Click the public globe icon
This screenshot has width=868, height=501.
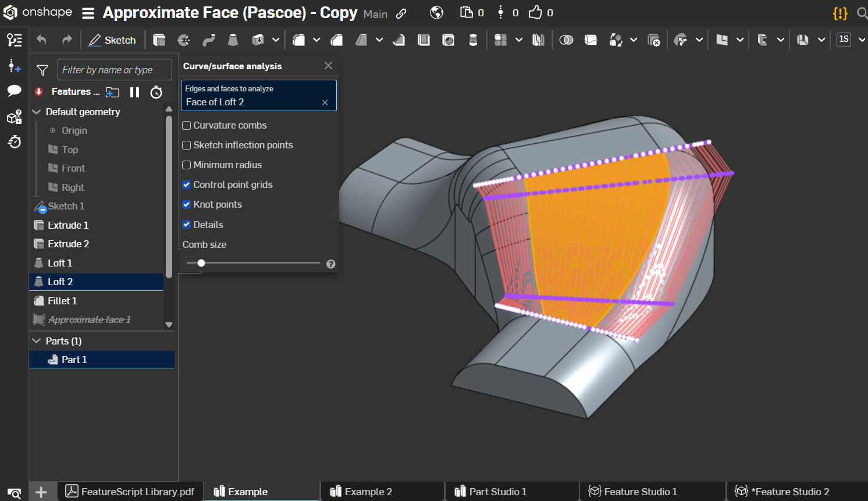click(436, 13)
